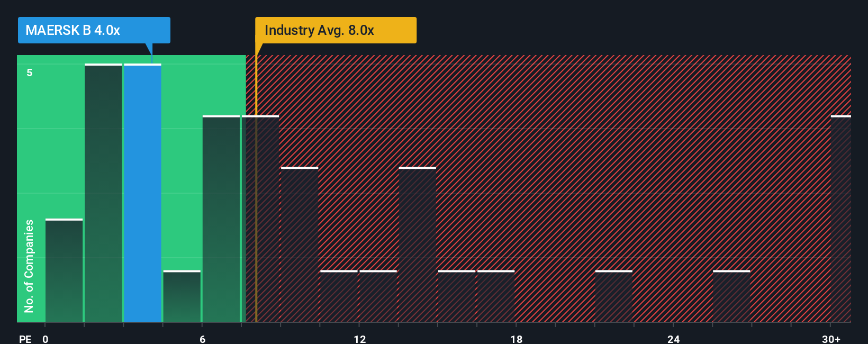Viewport: 868px width, 344px height.
Task: Click the No. of Companies axis title
Action: tap(29, 266)
